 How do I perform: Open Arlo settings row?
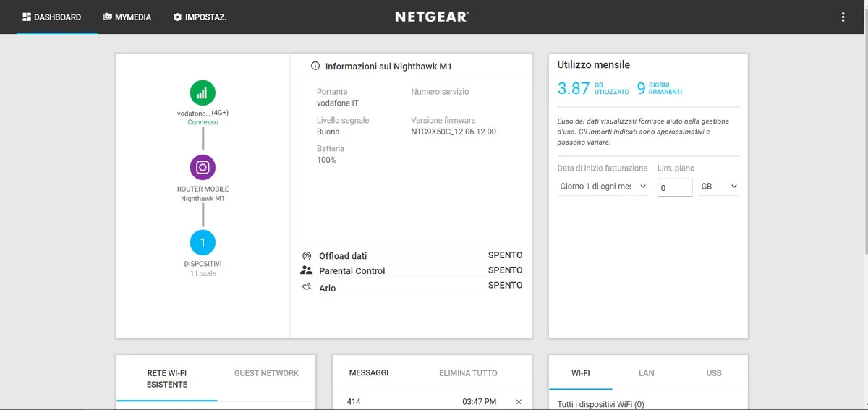(411, 287)
